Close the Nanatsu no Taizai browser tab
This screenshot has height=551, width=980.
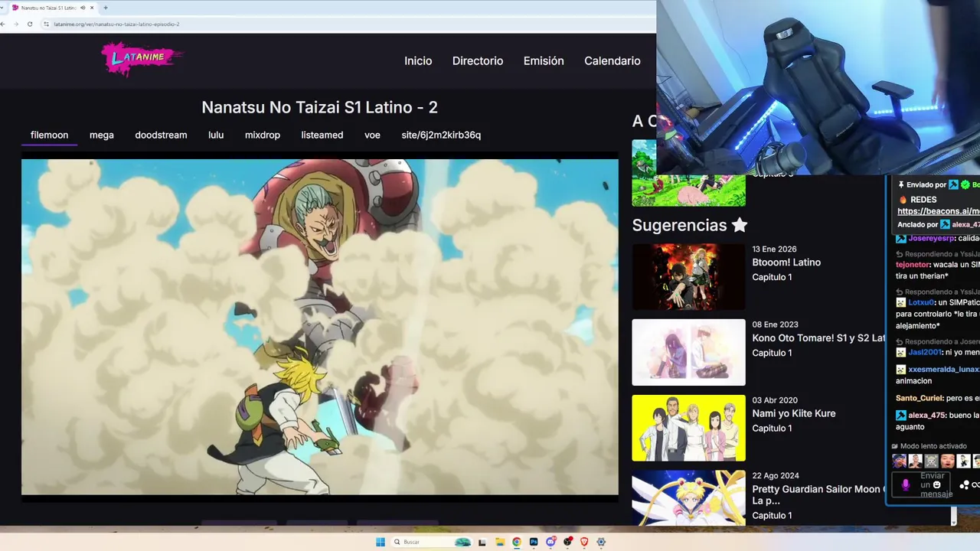tap(92, 8)
